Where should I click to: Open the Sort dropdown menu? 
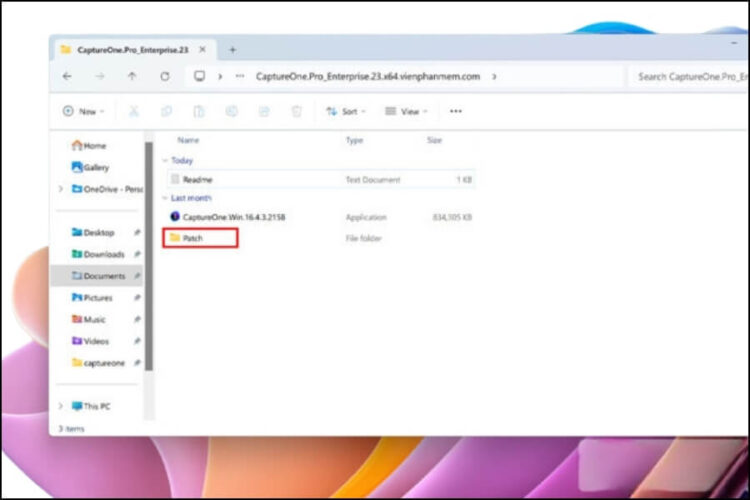(x=346, y=111)
